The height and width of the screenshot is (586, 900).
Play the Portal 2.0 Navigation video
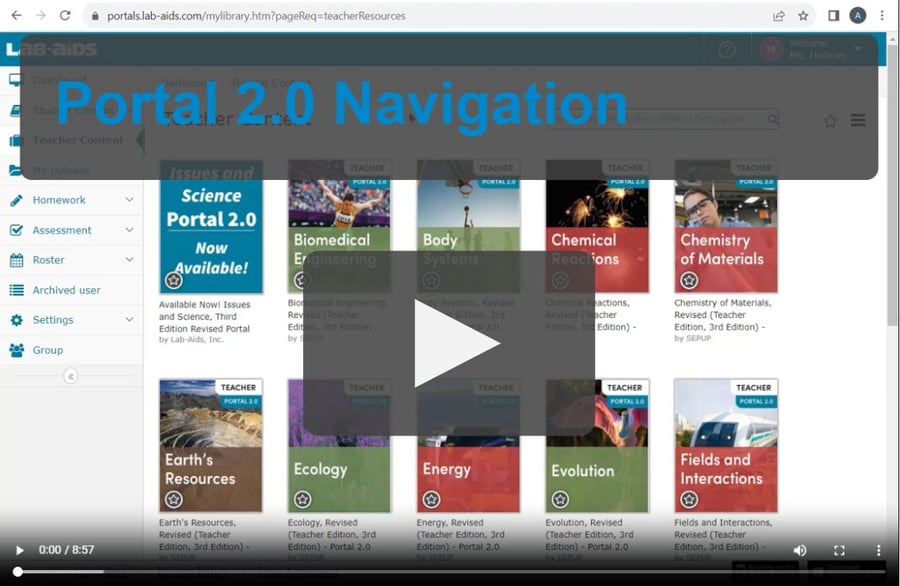click(449, 343)
